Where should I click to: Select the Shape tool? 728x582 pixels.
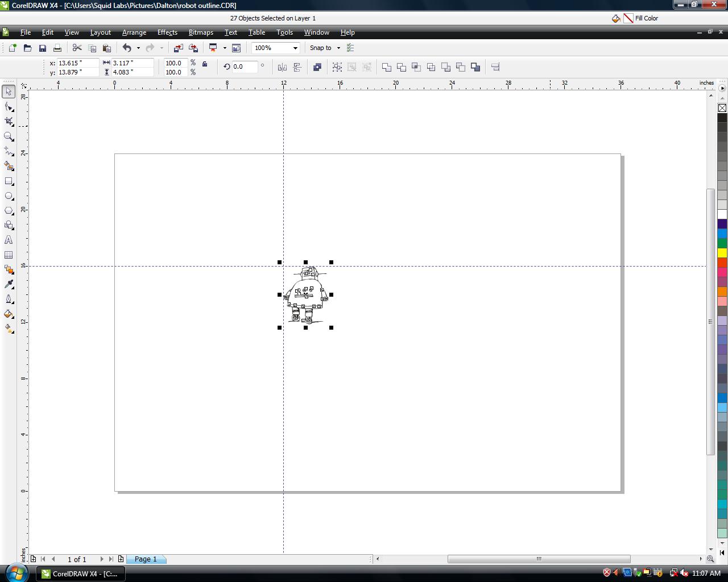coord(9,107)
